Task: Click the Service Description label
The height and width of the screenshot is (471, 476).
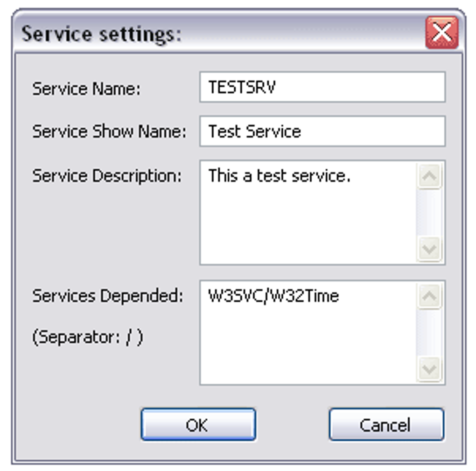Action: pos(107,176)
